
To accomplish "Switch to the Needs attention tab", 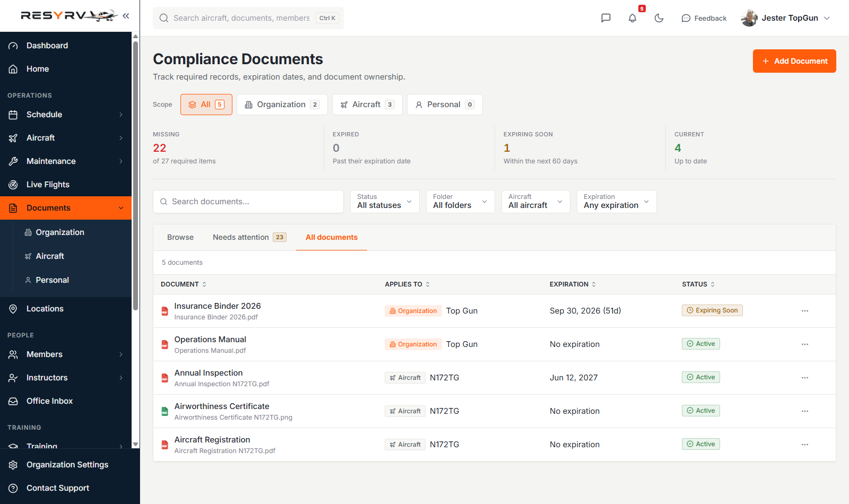I will tap(249, 237).
